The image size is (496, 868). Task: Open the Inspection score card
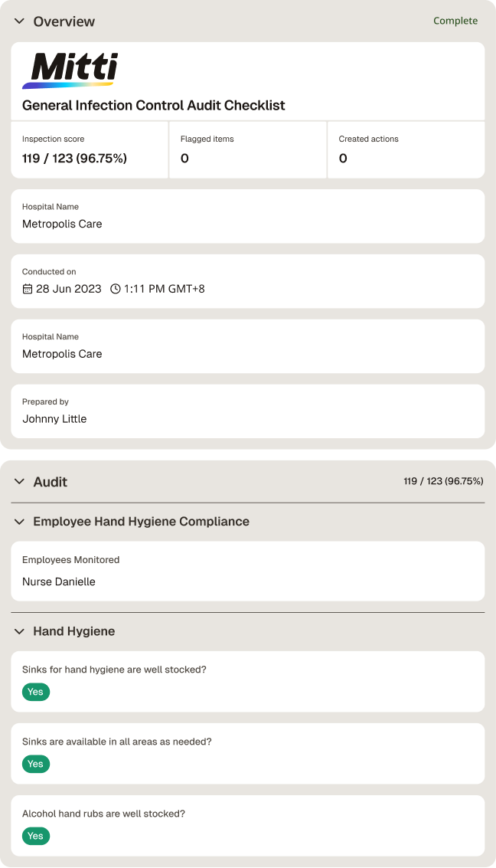click(90, 150)
